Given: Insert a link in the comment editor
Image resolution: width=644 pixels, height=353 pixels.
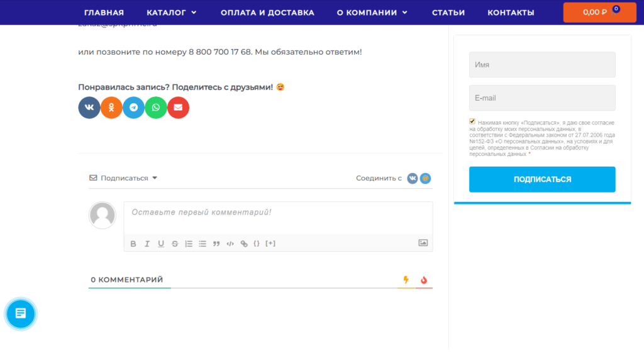Looking at the screenshot, I should coord(244,244).
